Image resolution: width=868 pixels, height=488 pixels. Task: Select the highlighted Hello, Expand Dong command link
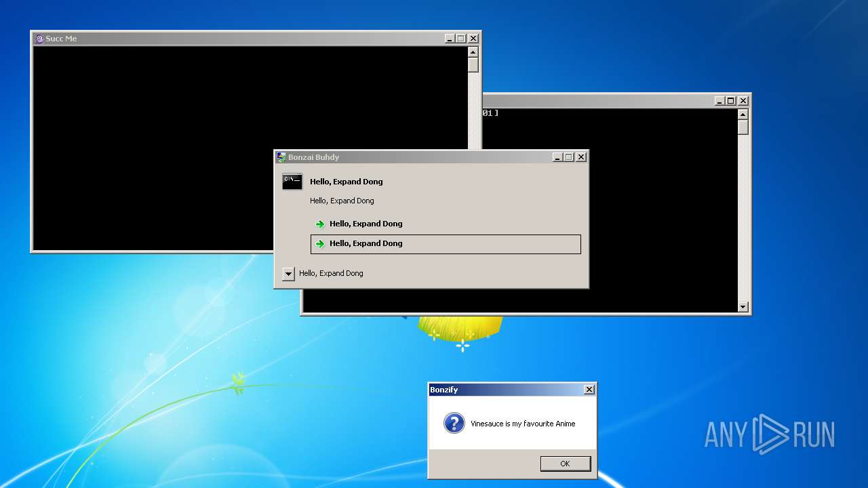pos(446,244)
